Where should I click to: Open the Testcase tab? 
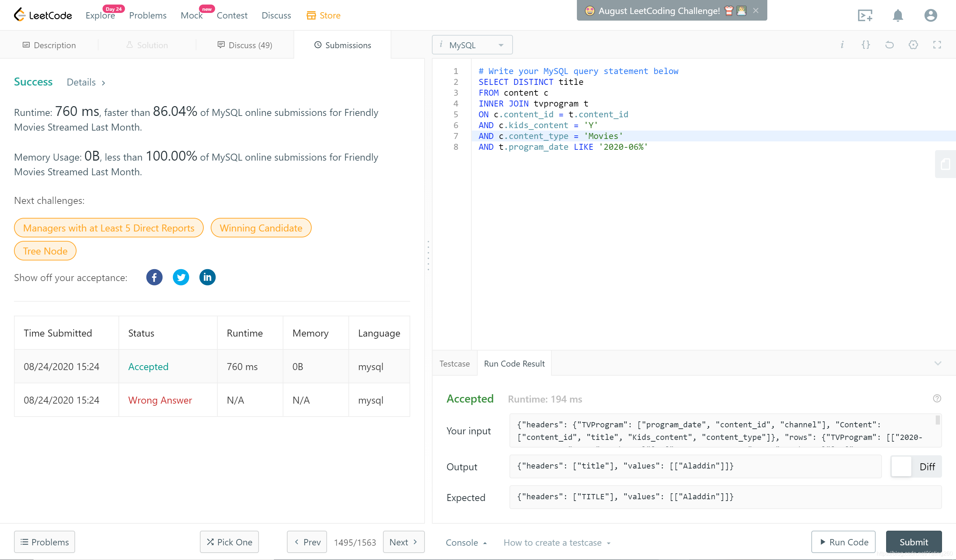click(x=454, y=363)
